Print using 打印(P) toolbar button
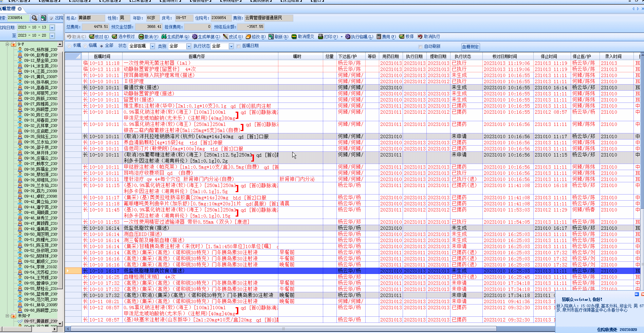 [328, 37]
